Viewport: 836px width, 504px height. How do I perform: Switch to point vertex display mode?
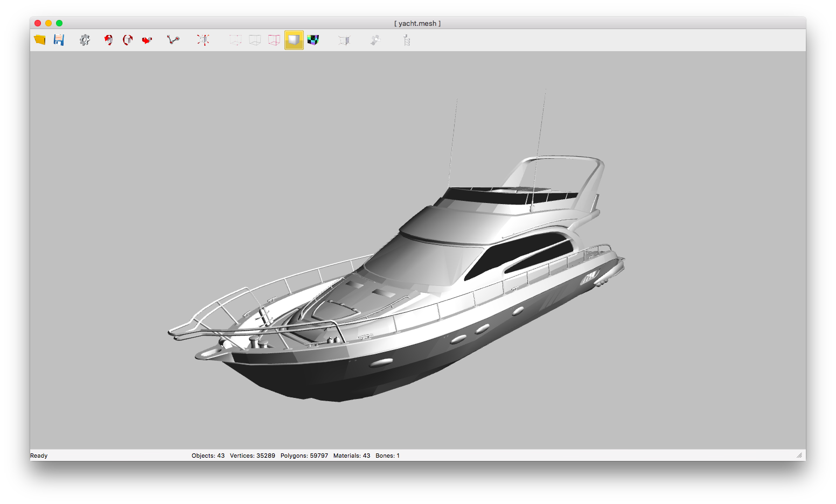235,40
